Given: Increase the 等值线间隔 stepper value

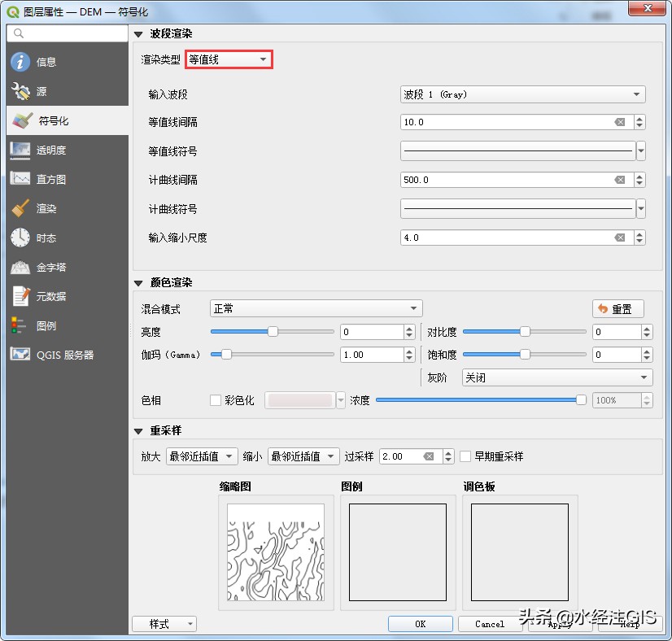Looking at the screenshot, I should coord(639,119).
